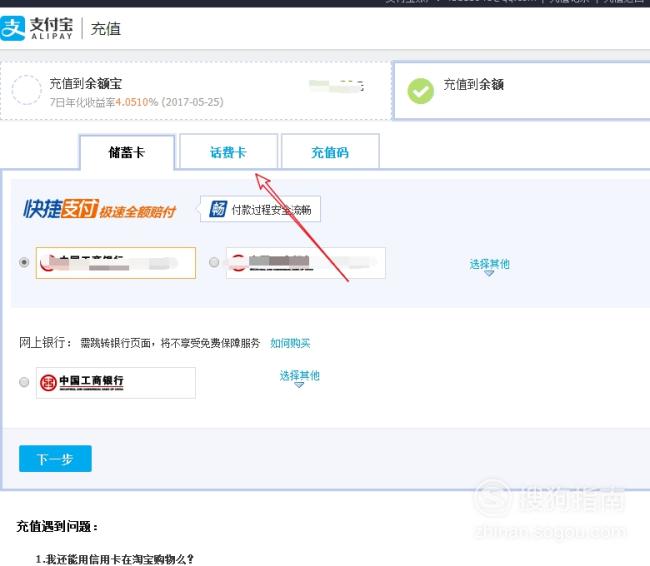Click the 付款过程安全流畅 label
650x566 pixels.
click(271, 210)
